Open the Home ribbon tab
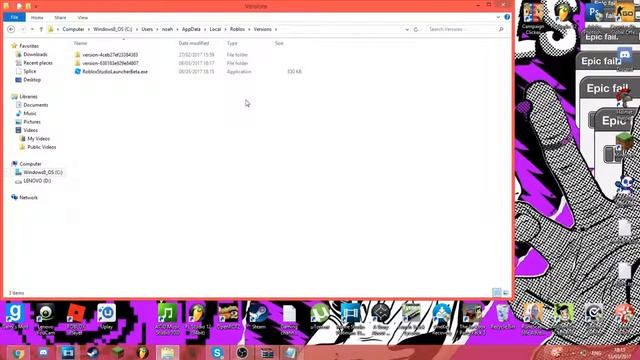Image resolution: width=640 pixels, height=360 pixels. (37, 18)
